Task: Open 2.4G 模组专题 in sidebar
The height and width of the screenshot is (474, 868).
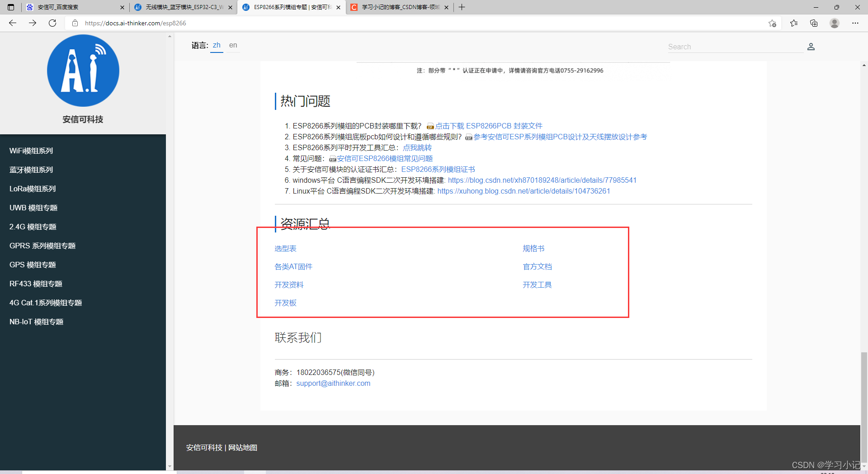Action: (x=33, y=227)
